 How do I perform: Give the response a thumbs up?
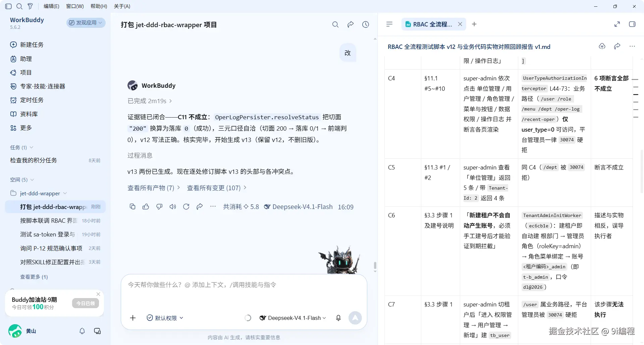(146, 207)
